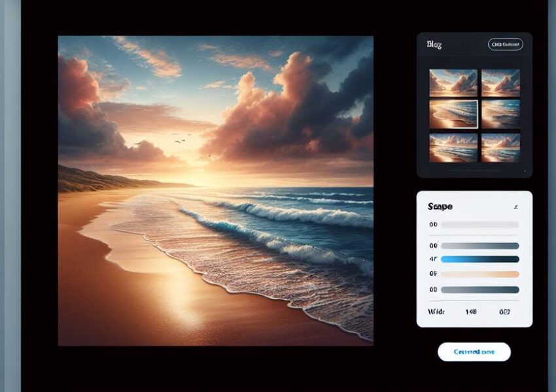The width and height of the screenshot is (556, 392).
Task: Adjust the gray gradient slider above the blue one
Action: (x=479, y=246)
